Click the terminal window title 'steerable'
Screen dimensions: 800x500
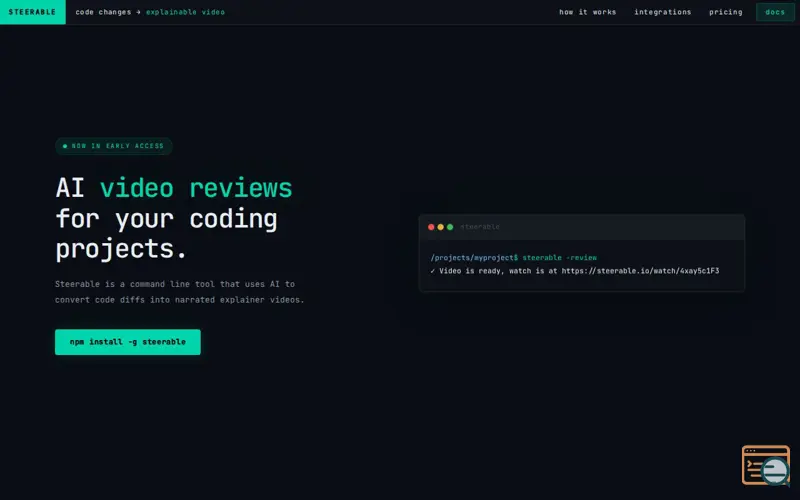480,227
